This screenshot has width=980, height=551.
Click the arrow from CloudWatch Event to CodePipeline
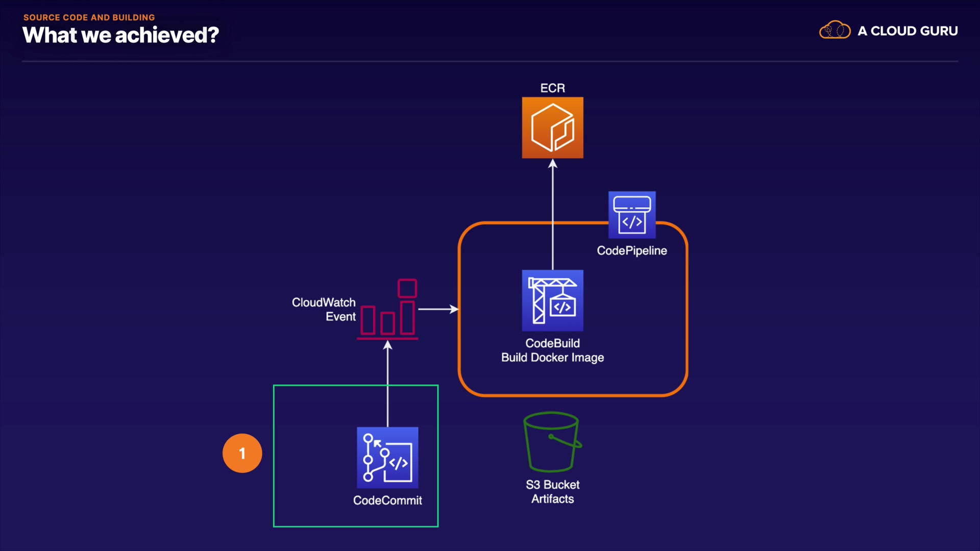pyautogui.click(x=437, y=309)
